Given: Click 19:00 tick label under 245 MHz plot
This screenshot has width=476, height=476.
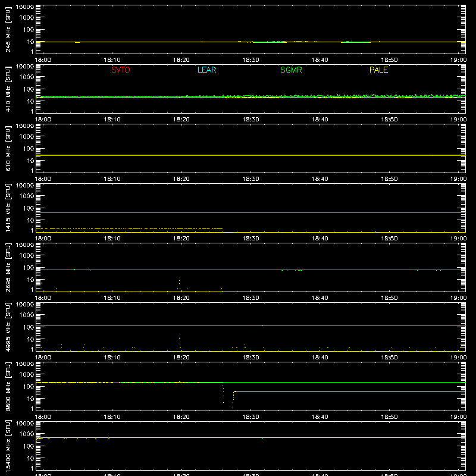Looking at the screenshot, I should (458, 60).
